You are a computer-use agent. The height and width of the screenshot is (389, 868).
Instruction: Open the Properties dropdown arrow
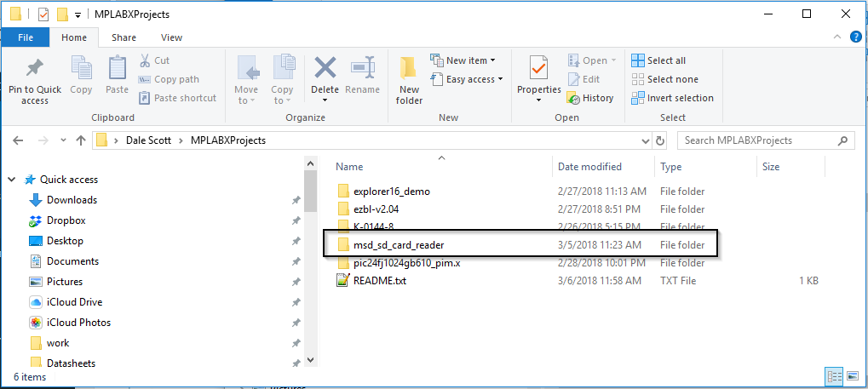point(538,100)
